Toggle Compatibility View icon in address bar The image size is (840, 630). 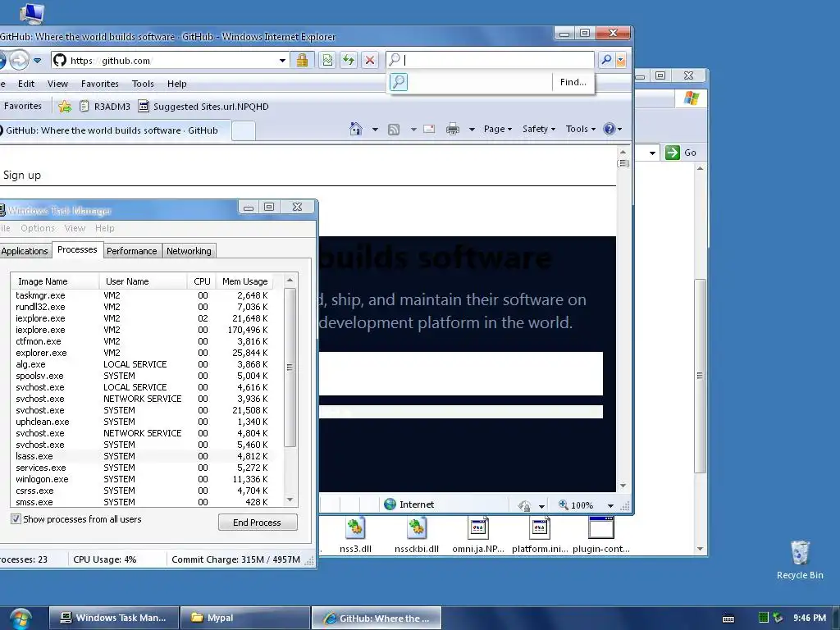coord(327,60)
